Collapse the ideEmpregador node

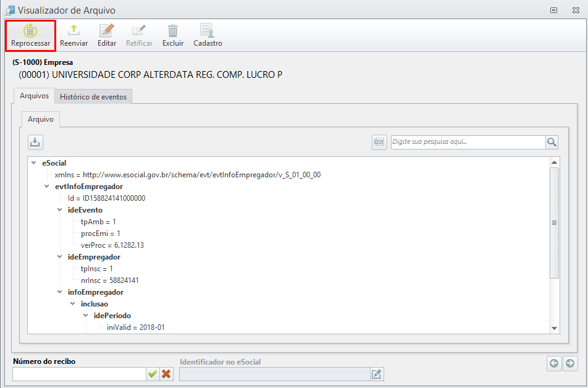tap(60, 256)
